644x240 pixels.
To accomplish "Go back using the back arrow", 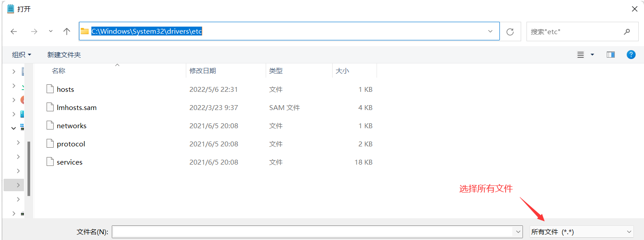I will coord(14,31).
